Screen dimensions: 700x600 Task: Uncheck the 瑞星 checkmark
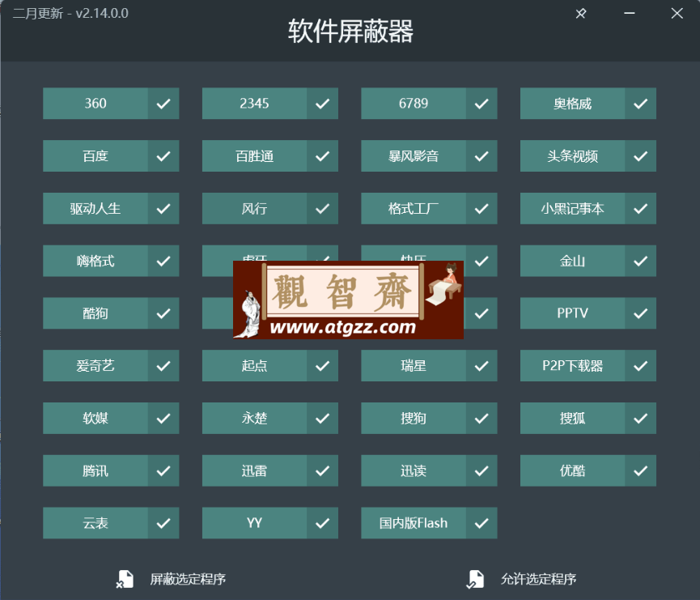[482, 366]
